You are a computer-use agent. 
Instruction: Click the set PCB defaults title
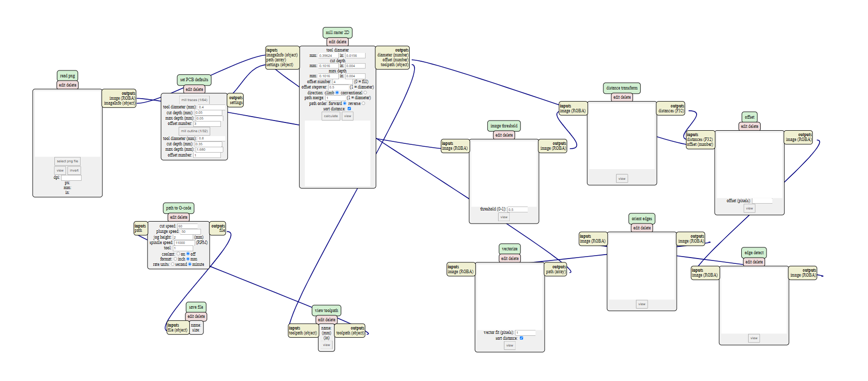(x=194, y=80)
